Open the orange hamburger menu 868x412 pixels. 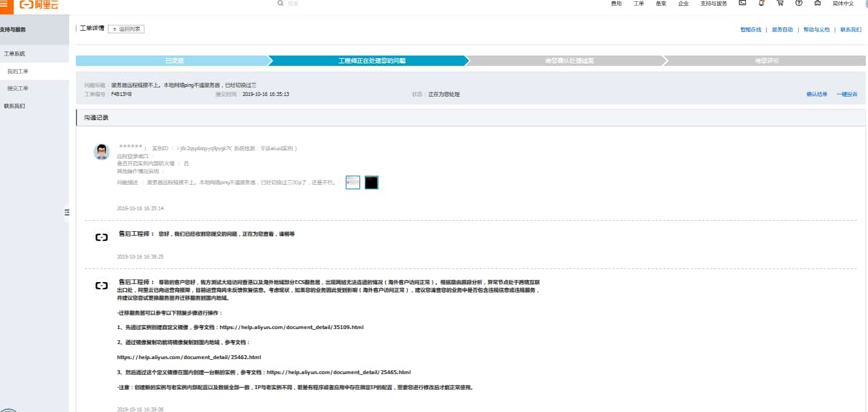[5, 4]
